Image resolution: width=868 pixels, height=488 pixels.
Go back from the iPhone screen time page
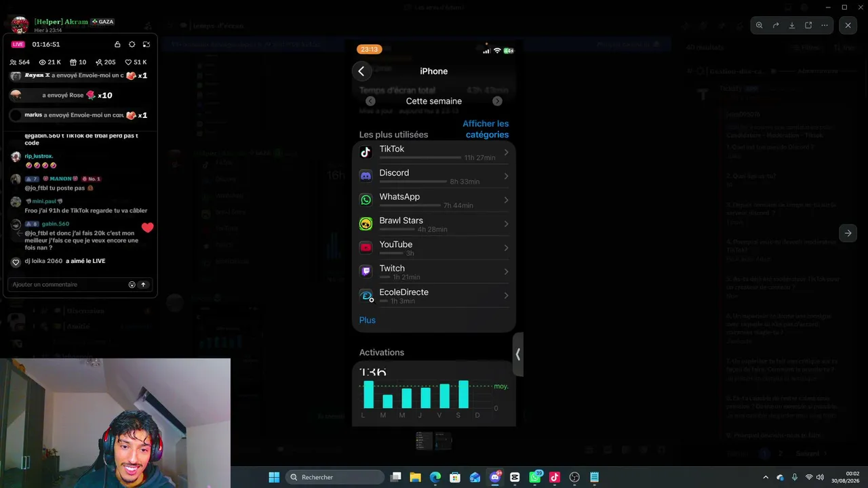[361, 71]
